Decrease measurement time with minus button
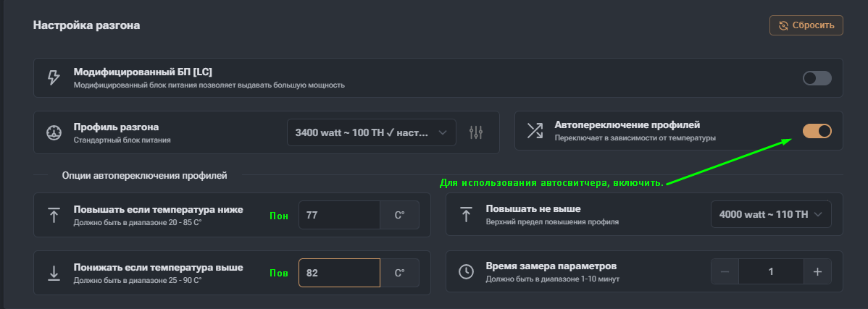The height and width of the screenshot is (309, 868). point(725,272)
